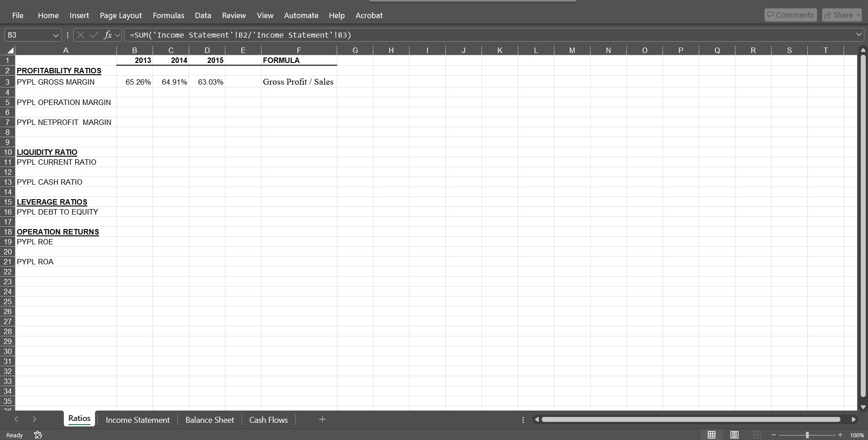The height and width of the screenshot is (440, 868).
Task: Zoom out using the minus icon
Action: click(773, 435)
